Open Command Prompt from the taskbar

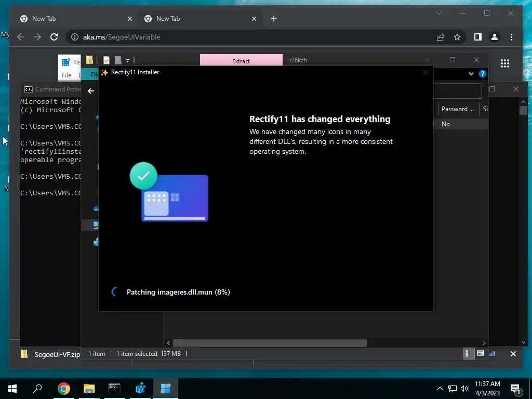pyautogui.click(x=114, y=389)
